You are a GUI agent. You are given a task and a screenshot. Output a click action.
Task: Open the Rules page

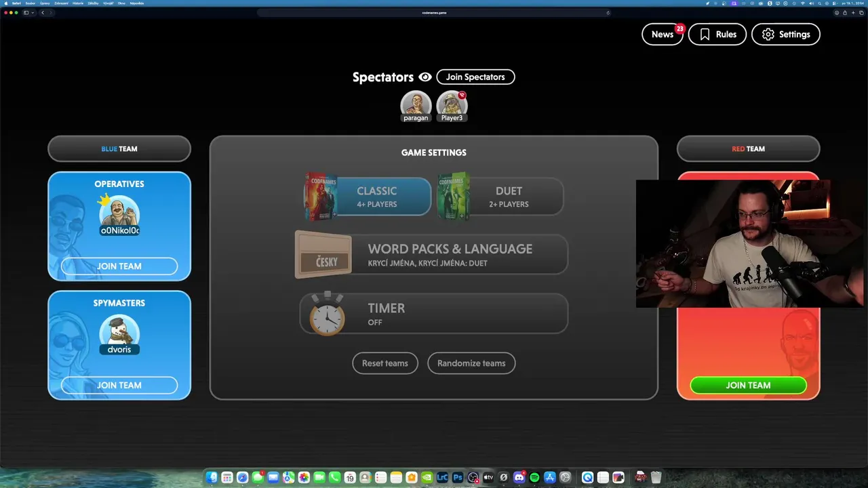click(x=717, y=35)
